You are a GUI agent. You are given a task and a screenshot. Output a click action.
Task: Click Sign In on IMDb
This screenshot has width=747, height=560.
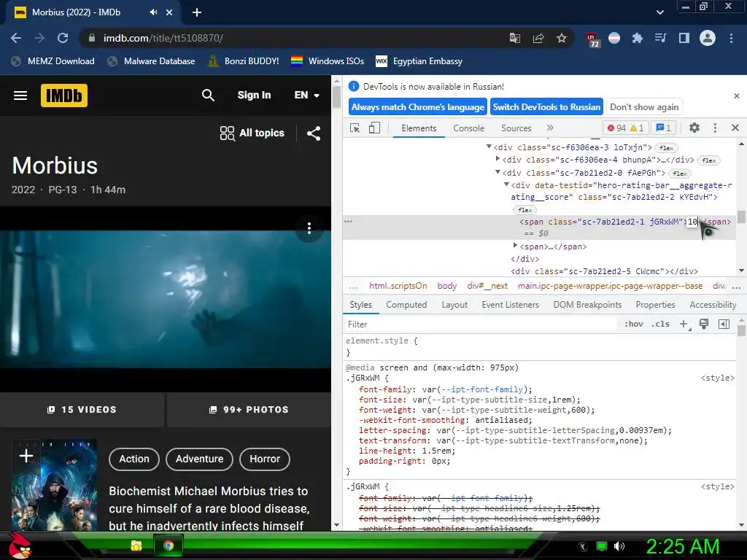pyautogui.click(x=254, y=96)
